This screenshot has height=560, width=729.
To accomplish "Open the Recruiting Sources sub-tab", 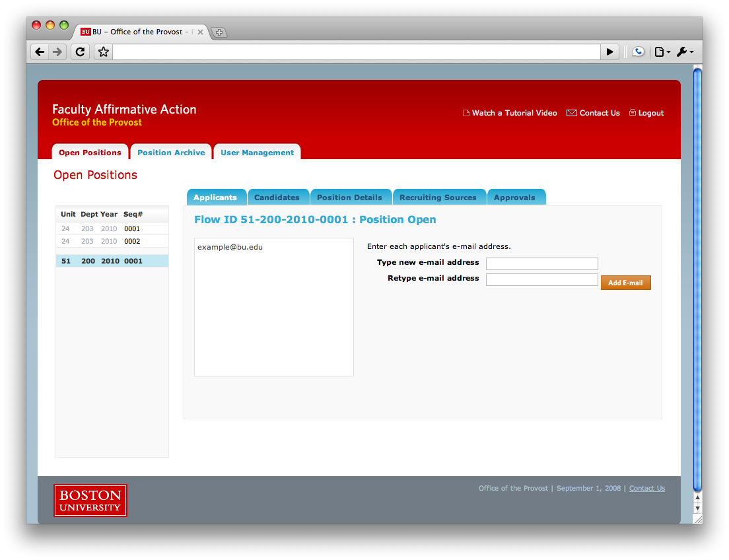I will coord(438,197).
